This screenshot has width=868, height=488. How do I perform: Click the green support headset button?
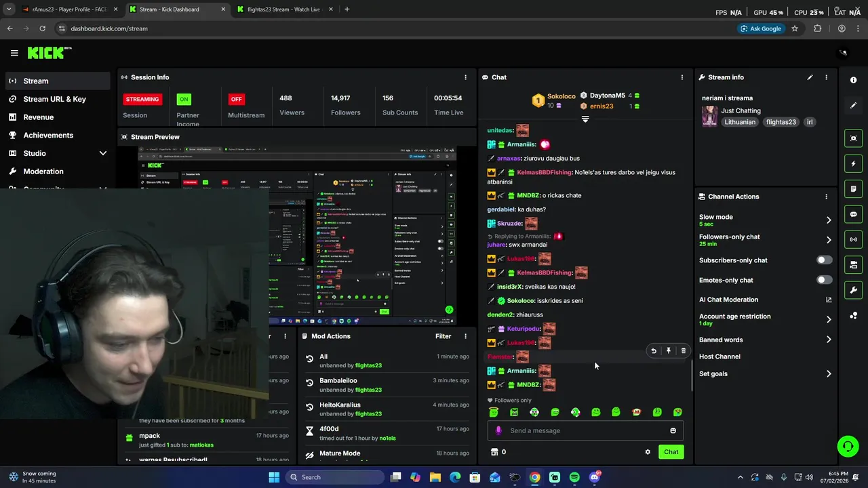point(848,446)
